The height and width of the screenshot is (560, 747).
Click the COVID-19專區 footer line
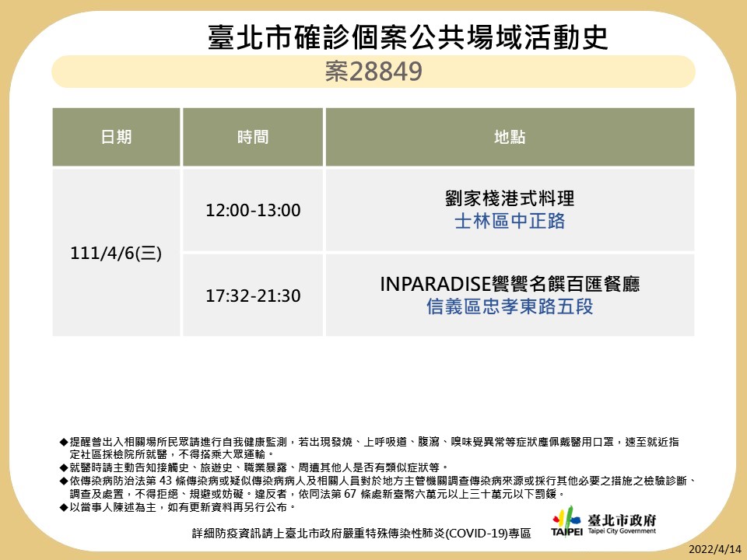(362, 534)
